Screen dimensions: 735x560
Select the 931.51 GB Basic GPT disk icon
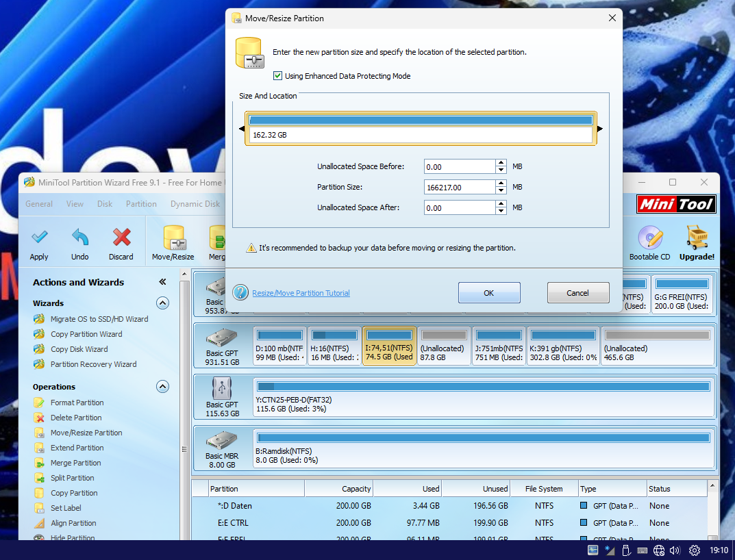point(222,338)
